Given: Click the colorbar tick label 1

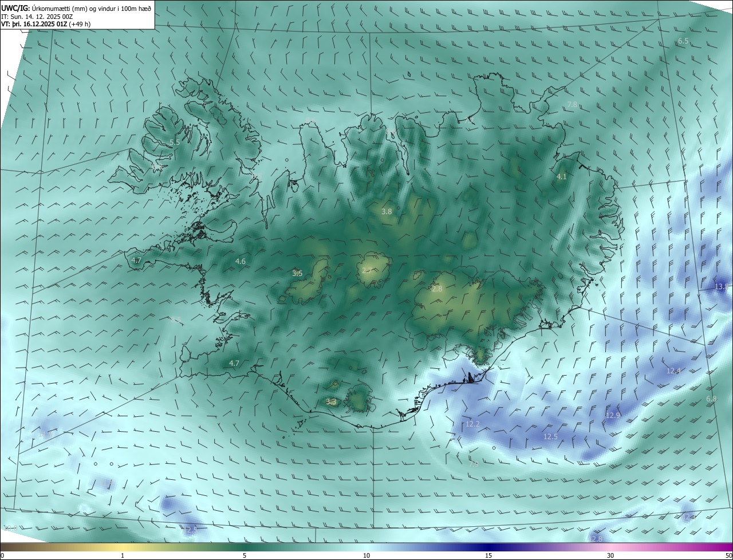Looking at the screenshot, I should click(123, 555).
